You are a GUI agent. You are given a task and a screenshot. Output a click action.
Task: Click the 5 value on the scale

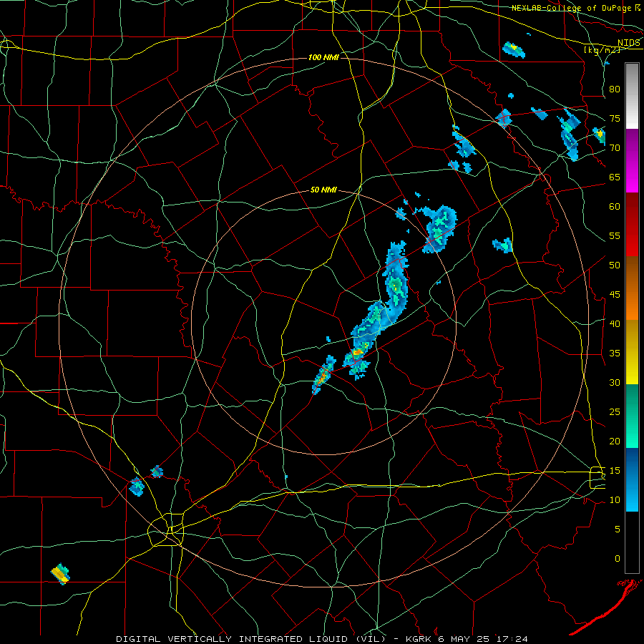click(x=618, y=529)
